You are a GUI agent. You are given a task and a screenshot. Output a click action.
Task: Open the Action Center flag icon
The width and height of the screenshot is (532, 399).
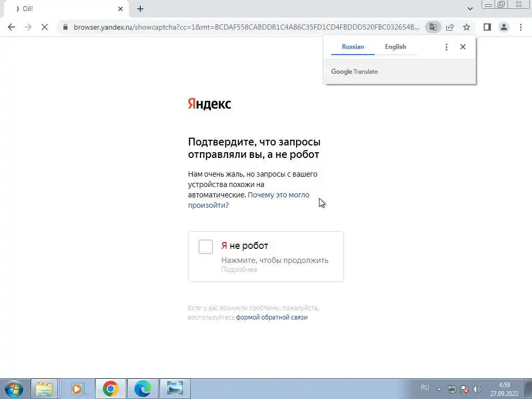pyautogui.click(x=464, y=389)
